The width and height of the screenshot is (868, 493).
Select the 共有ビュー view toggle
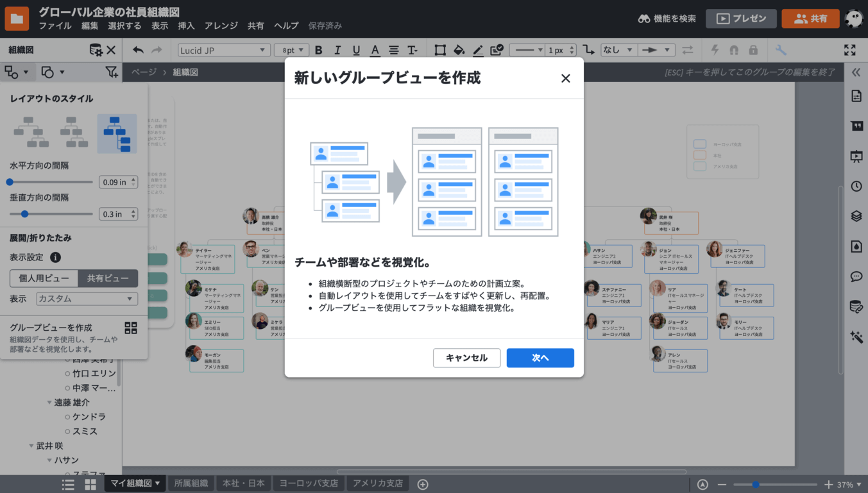pyautogui.click(x=108, y=278)
